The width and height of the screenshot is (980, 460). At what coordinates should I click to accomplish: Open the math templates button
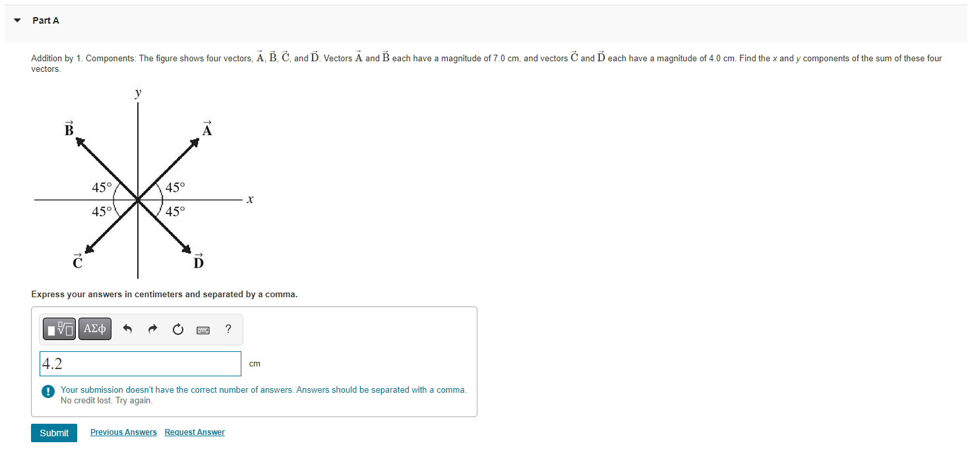60,328
